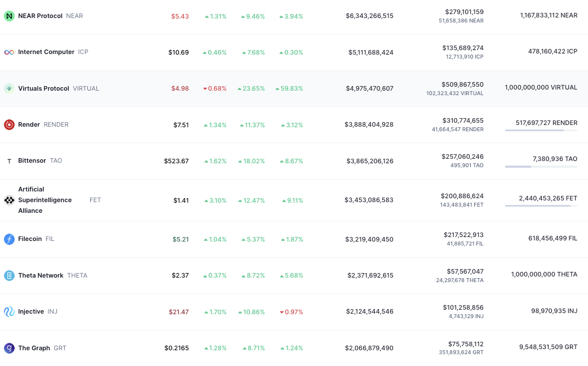Open the Internet Computer coin page
588x366 pixels.
(46, 52)
